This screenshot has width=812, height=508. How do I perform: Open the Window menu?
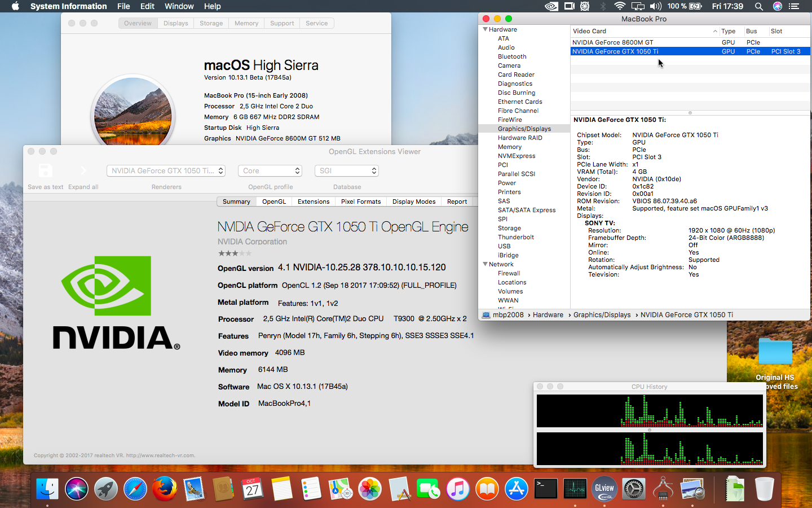coord(179,6)
